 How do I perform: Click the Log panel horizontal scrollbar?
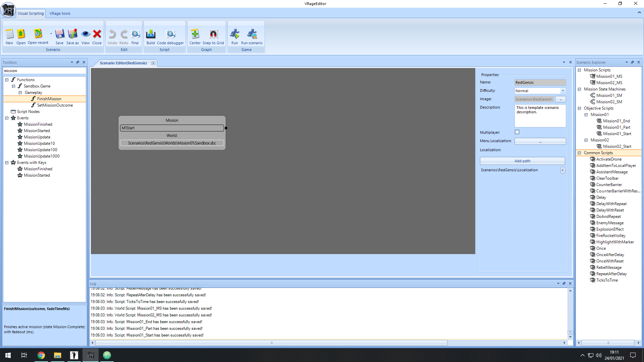[271, 343]
